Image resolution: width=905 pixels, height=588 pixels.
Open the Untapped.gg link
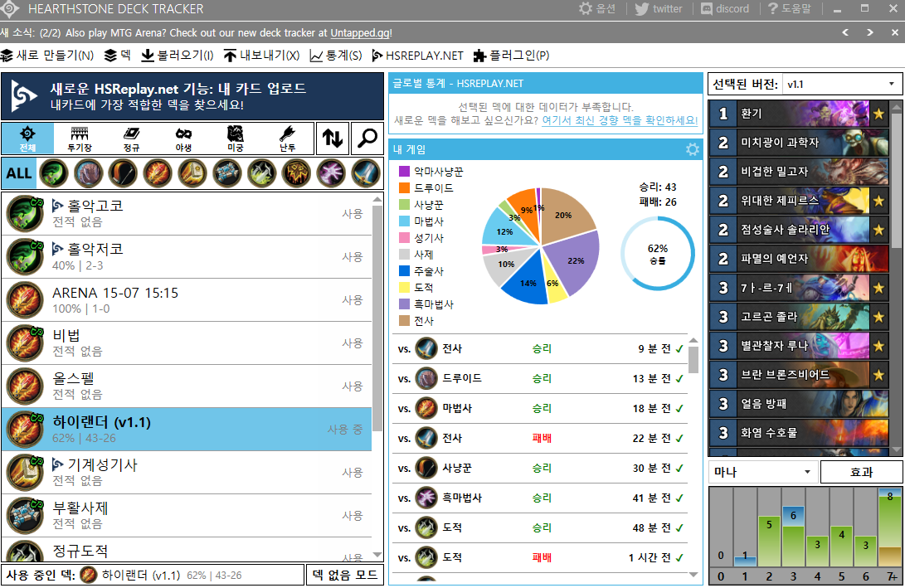pos(362,33)
